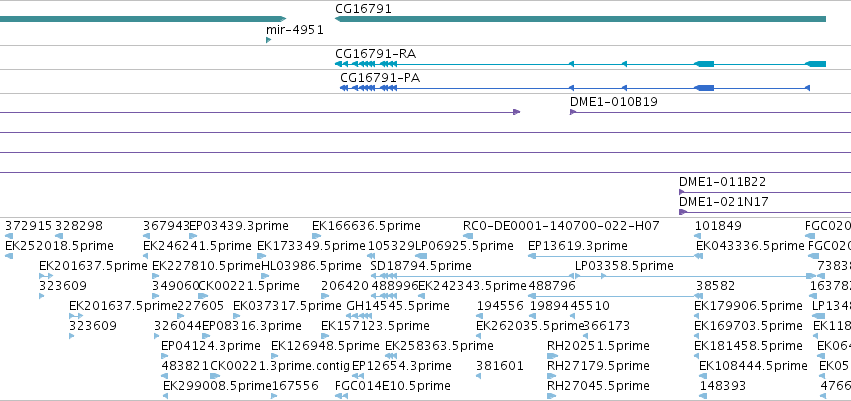Open the EK299008.5prime EST label

click(x=217, y=386)
